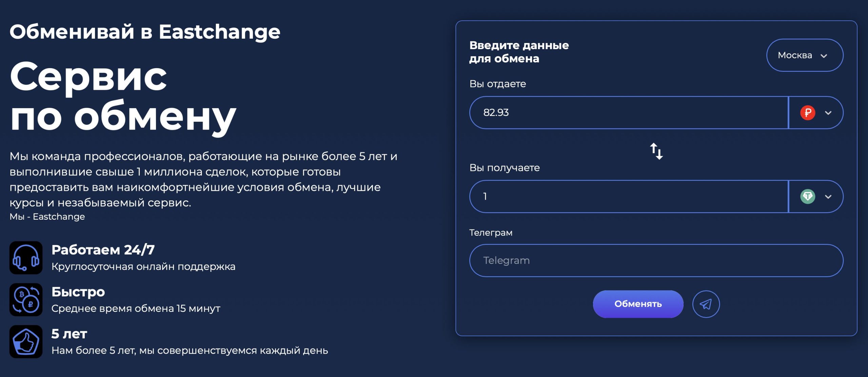Image resolution: width=868 pixels, height=377 pixels.
Task: Click the Мы - Eastchange text
Action: coord(47,217)
